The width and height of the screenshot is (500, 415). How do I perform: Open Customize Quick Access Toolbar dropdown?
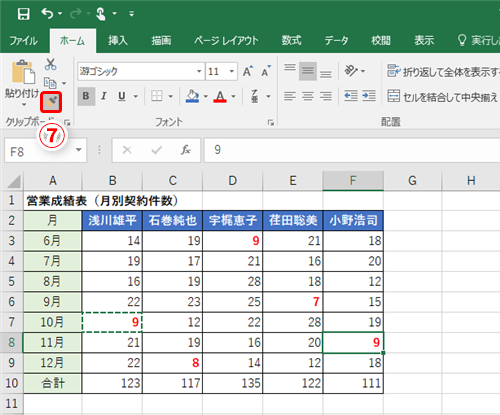(x=132, y=14)
